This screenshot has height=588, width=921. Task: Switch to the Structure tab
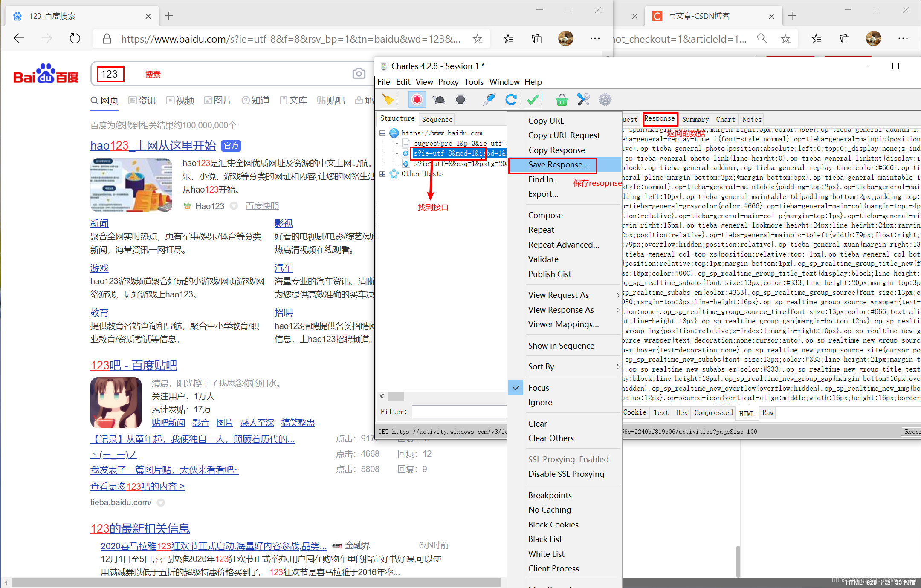(397, 118)
